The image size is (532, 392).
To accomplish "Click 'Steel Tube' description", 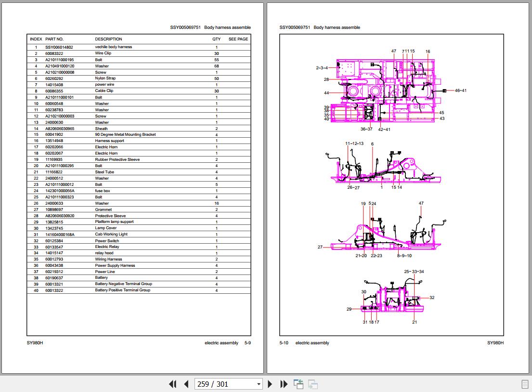I will tap(104, 172).
